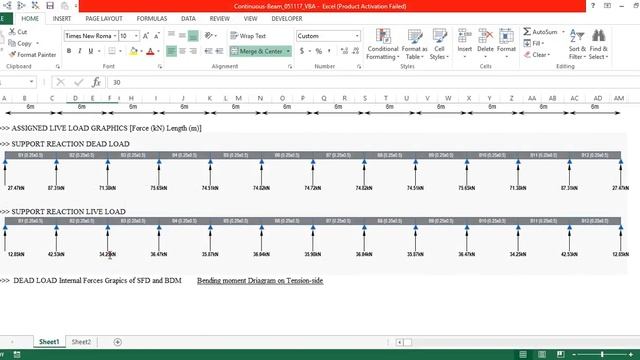The width and height of the screenshot is (640, 360).
Task: Switch to Page Layout view in status bar
Action: click(542, 354)
